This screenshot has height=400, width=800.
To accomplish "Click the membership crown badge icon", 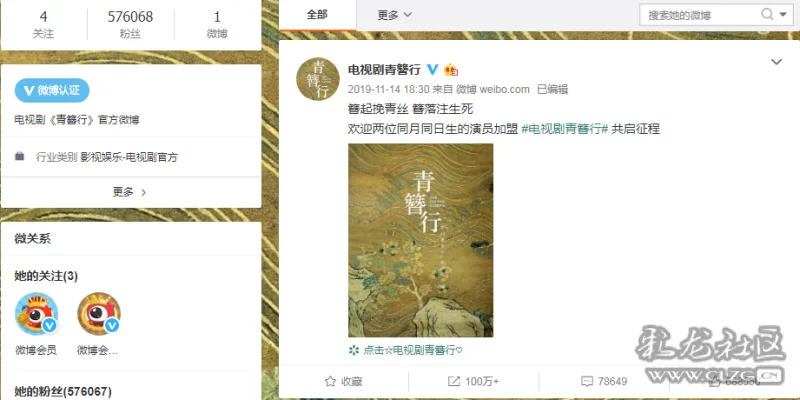I will click(x=451, y=69).
